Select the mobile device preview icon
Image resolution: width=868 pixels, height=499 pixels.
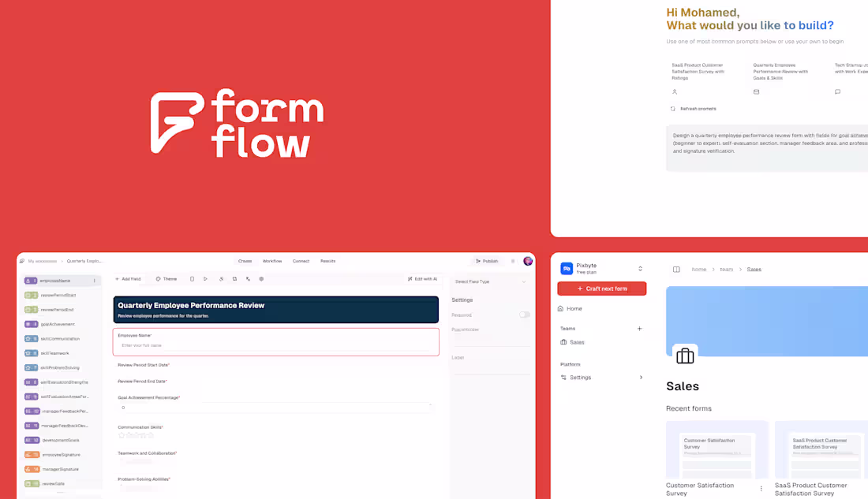pos(191,278)
